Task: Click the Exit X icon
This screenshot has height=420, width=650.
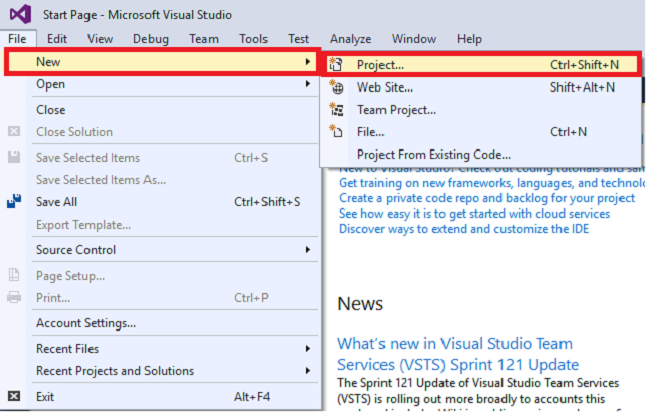Action: coord(14,396)
